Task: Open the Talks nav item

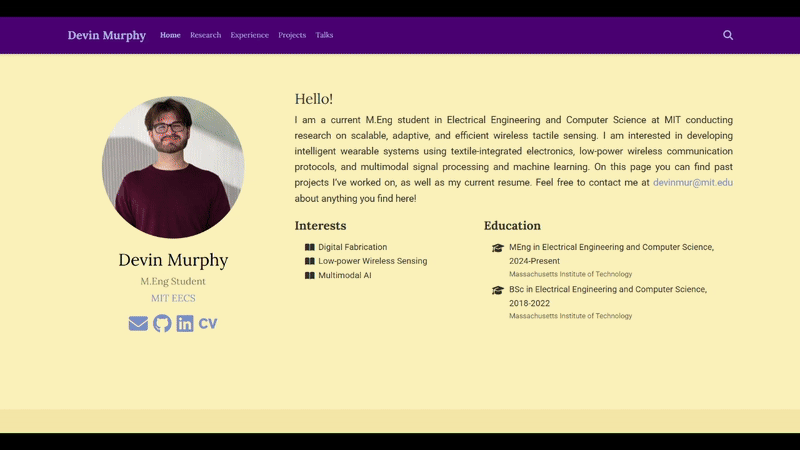Action: (324, 35)
